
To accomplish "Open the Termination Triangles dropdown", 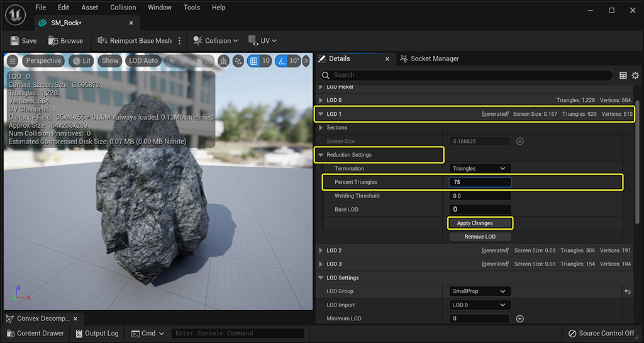I will (x=480, y=169).
